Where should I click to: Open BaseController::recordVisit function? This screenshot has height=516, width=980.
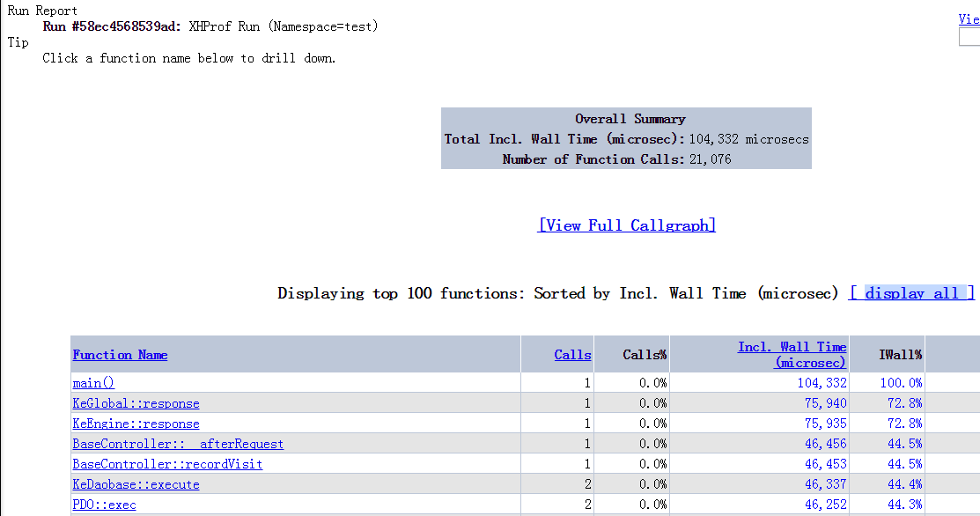pos(167,464)
